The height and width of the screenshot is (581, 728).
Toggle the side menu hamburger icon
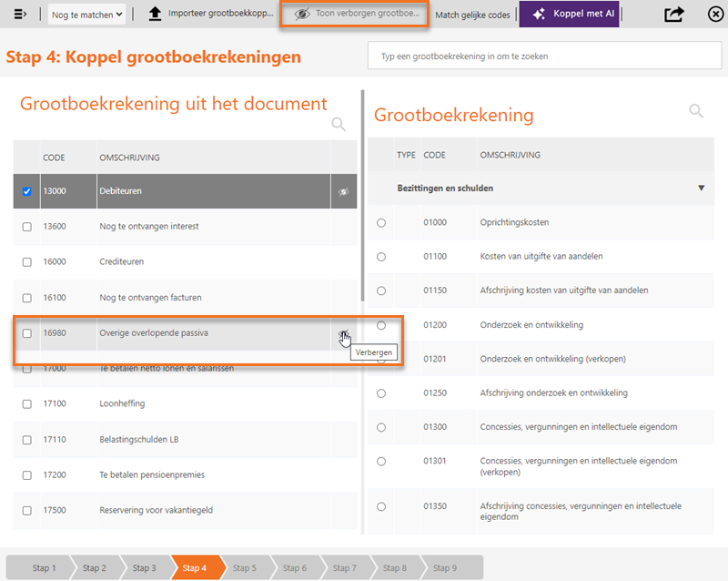[20, 14]
